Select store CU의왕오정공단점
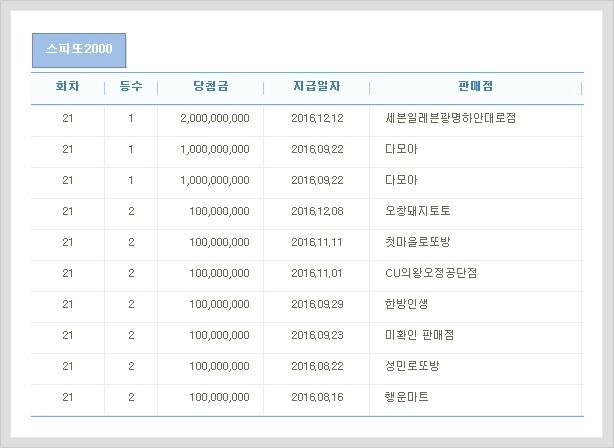The image size is (614, 448). click(431, 273)
